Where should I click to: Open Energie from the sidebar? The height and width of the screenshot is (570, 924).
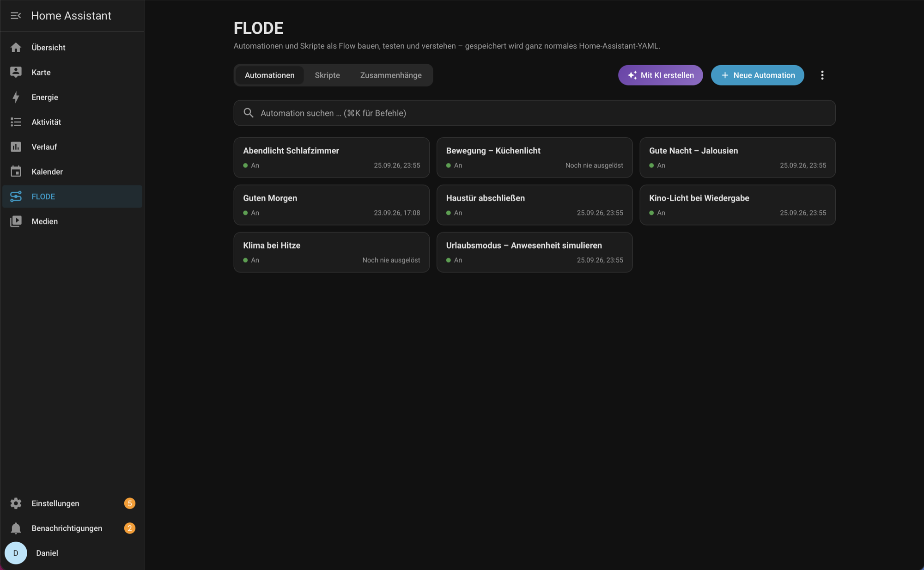point(72,97)
